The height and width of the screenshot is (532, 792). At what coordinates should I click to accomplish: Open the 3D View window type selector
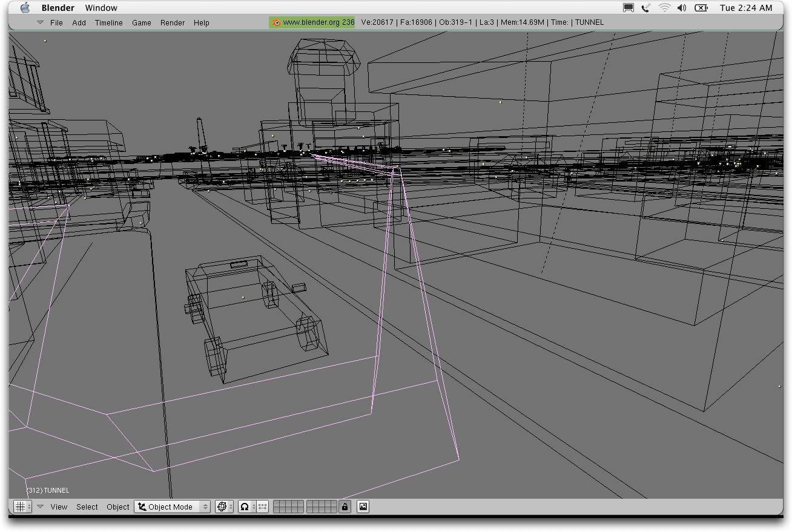coord(22,507)
